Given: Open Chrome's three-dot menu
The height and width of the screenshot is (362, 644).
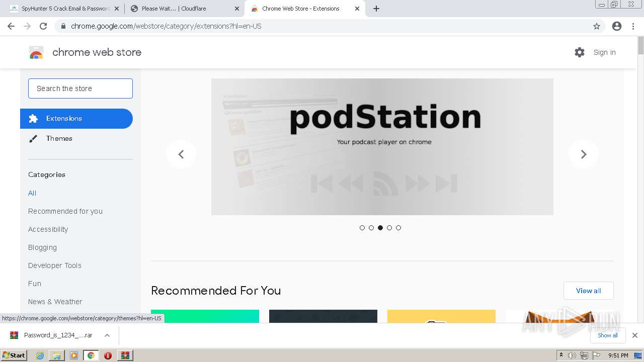Looking at the screenshot, I should 633,26.
